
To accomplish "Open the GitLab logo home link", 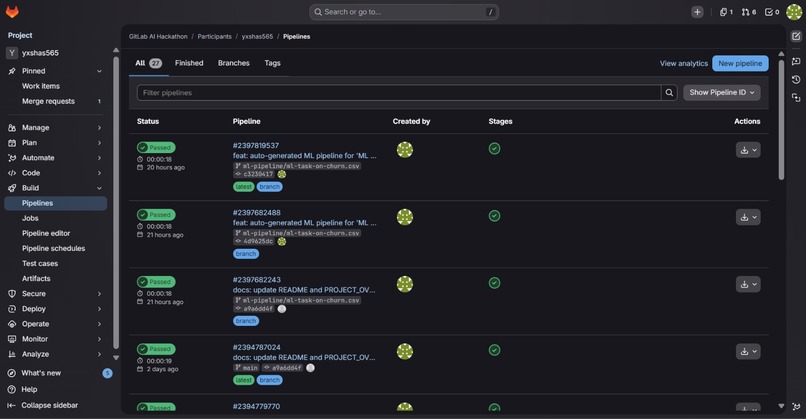I will coord(12,12).
